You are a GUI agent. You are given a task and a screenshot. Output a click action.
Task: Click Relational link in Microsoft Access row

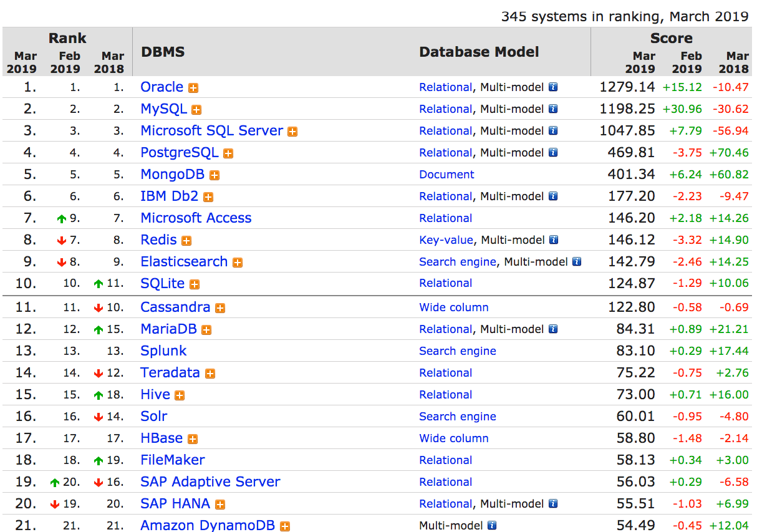tap(446, 218)
